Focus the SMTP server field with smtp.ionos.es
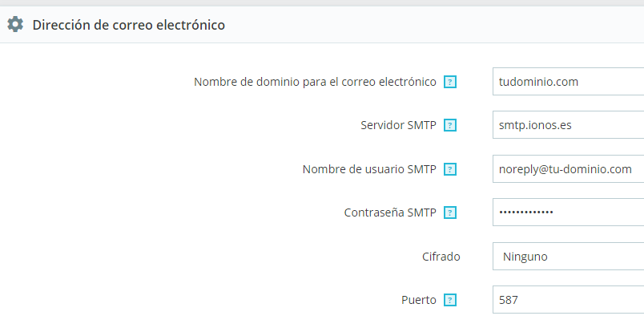This screenshot has height=332, width=644. click(568, 126)
